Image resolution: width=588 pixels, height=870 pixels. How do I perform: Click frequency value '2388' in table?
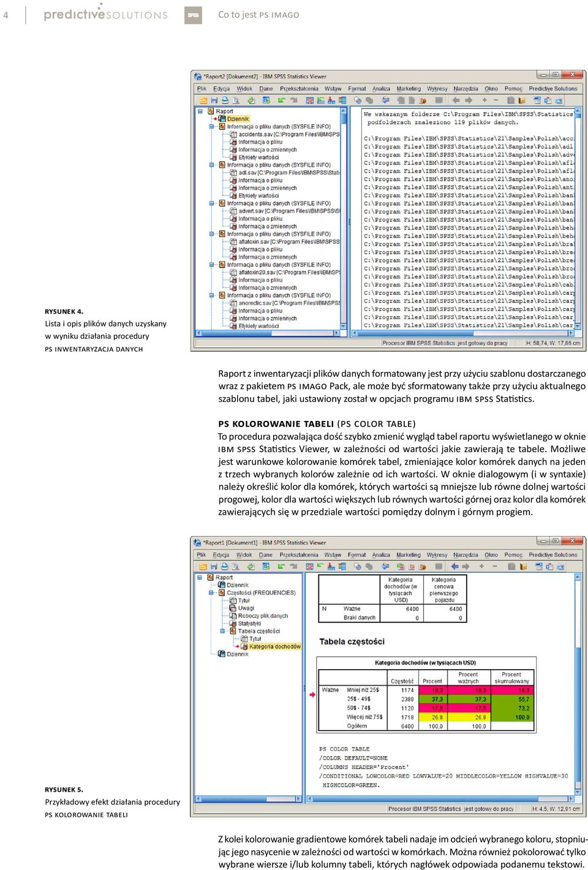tap(407, 699)
